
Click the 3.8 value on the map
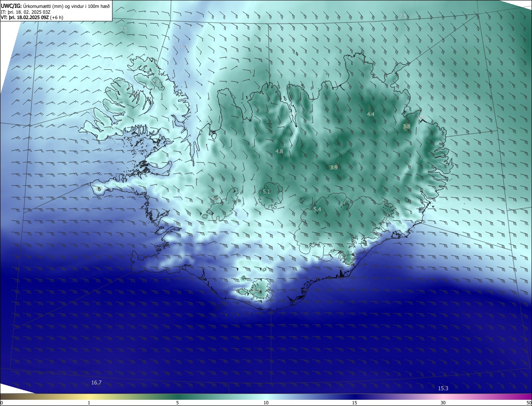[x=406, y=126]
